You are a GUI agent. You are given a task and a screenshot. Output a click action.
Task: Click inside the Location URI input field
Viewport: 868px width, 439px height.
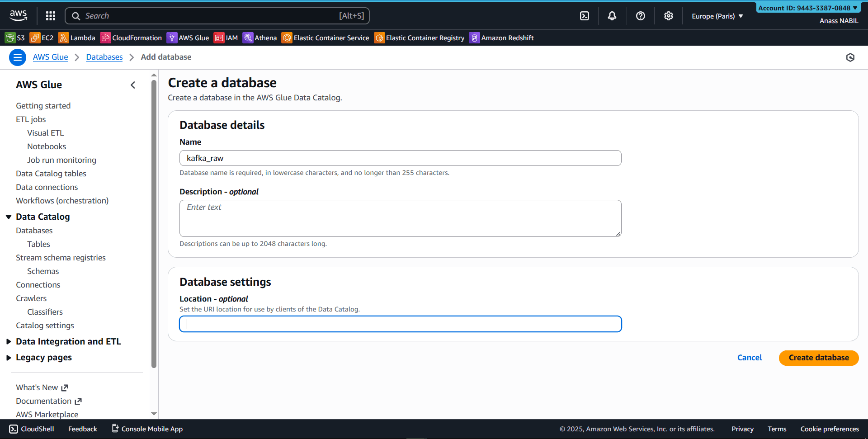coord(400,324)
